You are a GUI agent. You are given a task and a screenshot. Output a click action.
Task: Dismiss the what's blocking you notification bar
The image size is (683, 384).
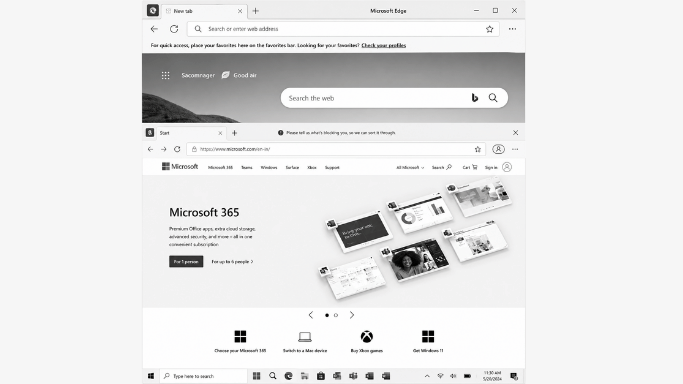click(515, 132)
